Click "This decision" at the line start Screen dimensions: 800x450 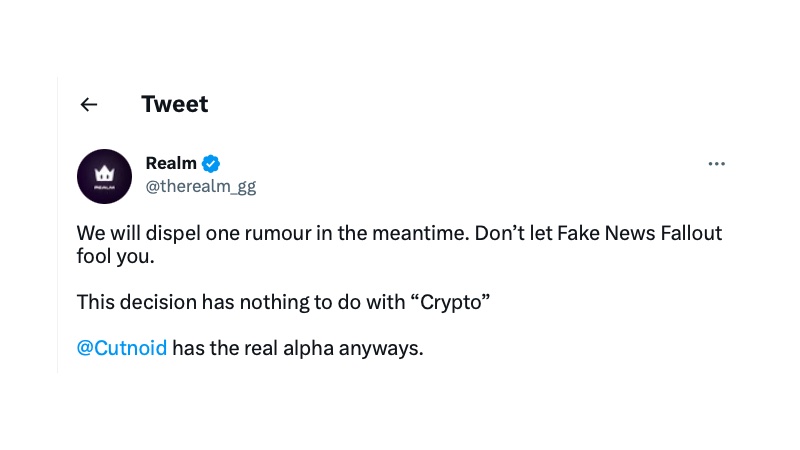coord(137,302)
